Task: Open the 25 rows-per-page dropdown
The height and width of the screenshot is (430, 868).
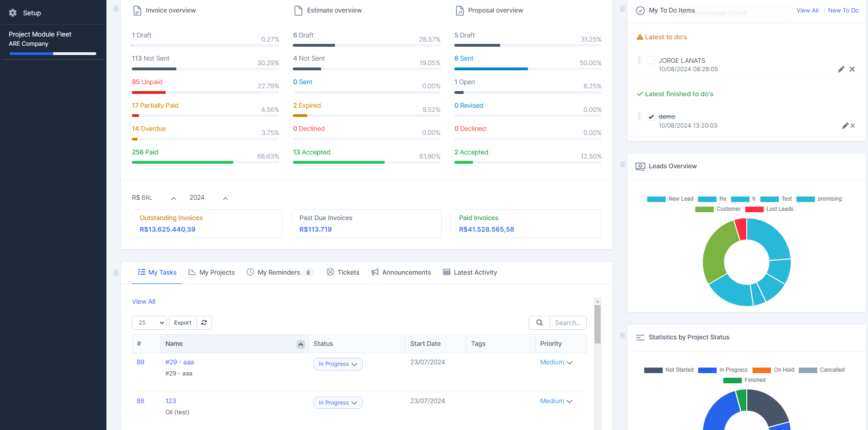Action: (149, 323)
